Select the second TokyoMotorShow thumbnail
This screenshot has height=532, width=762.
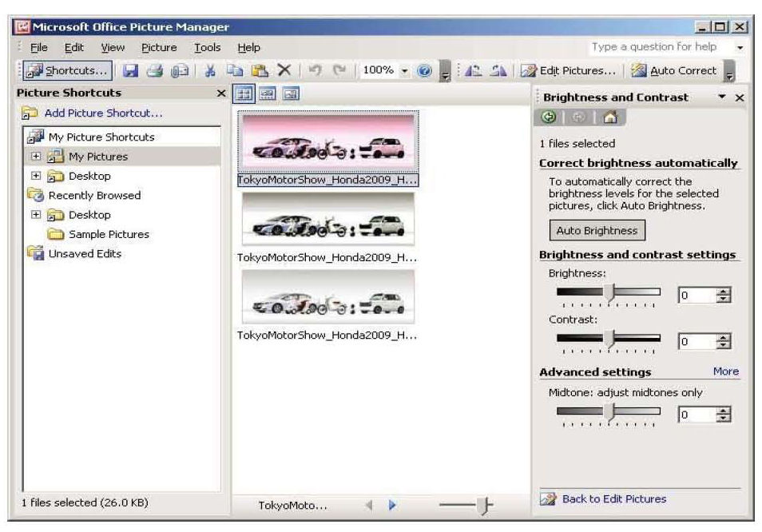pos(327,219)
